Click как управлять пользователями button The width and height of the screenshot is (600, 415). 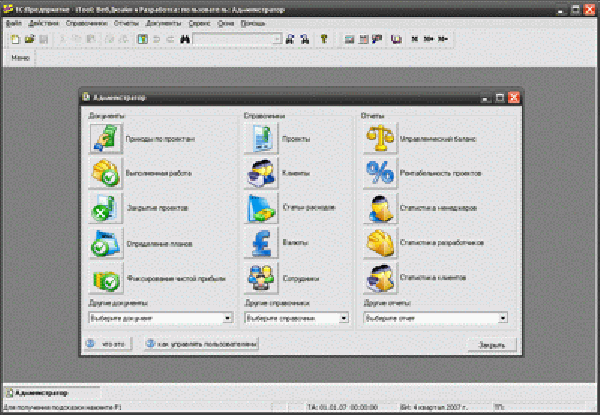point(202,344)
